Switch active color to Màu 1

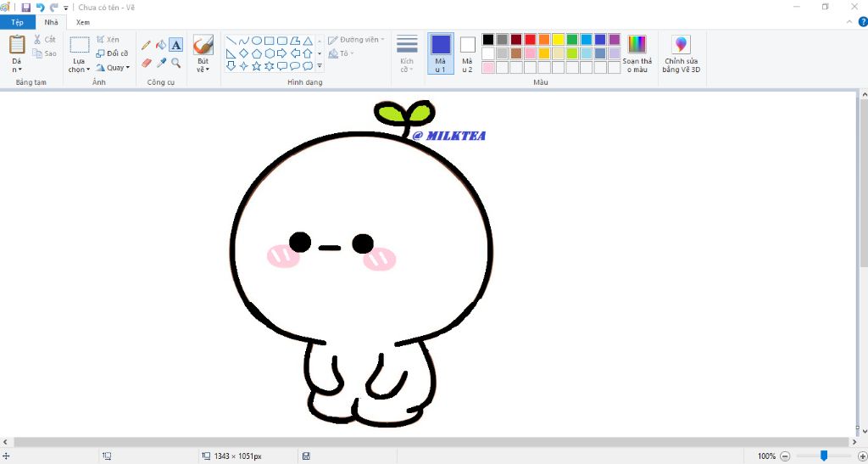click(x=440, y=53)
